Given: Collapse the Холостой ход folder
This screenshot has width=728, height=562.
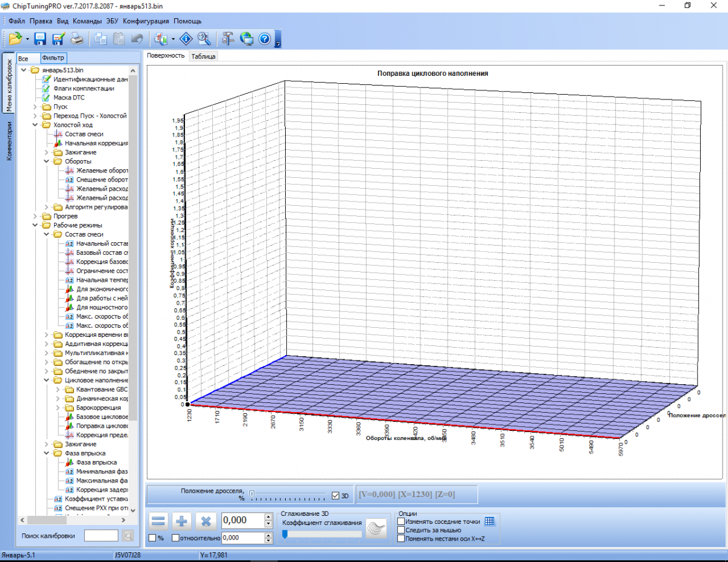Looking at the screenshot, I should [x=36, y=125].
